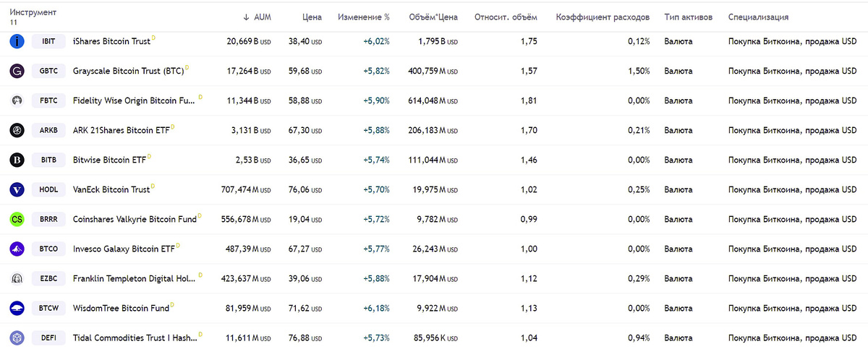
Task: Click the VanEck HODL logo icon
Action: 17,189
